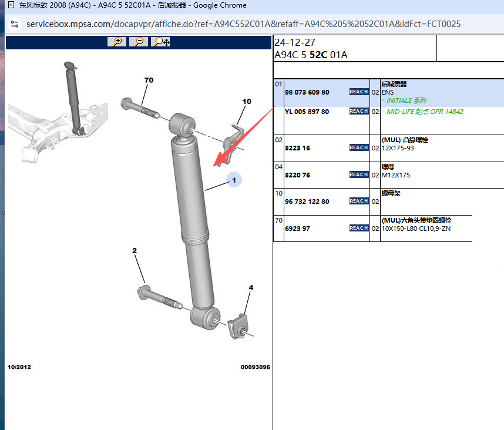Click part number 6923 97
The image size is (504, 430).
click(x=298, y=229)
